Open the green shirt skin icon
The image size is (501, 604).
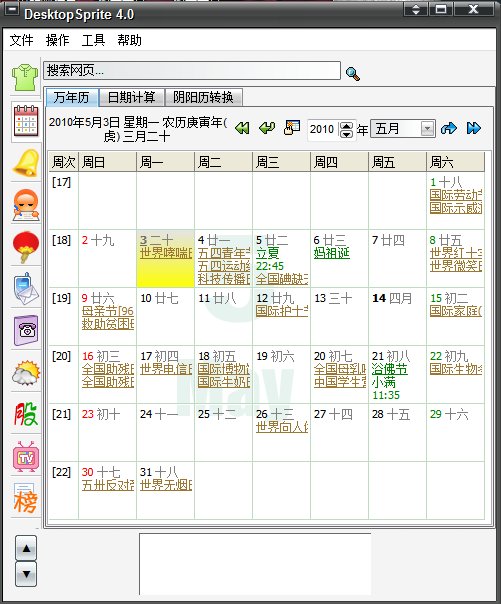coord(25,77)
